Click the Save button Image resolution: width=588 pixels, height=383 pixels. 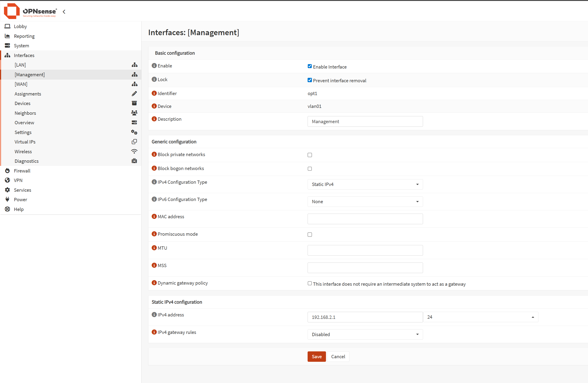coord(316,356)
